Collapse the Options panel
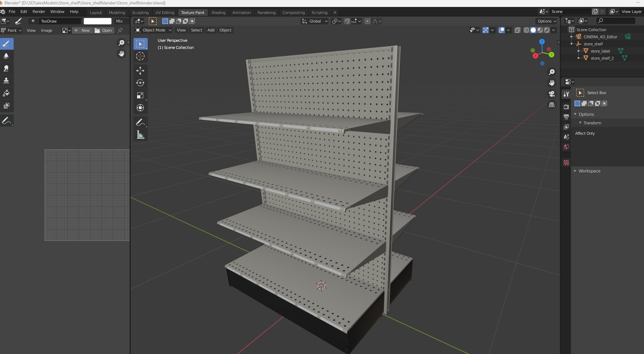This screenshot has height=354, width=644. pyautogui.click(x=586, y=114)
